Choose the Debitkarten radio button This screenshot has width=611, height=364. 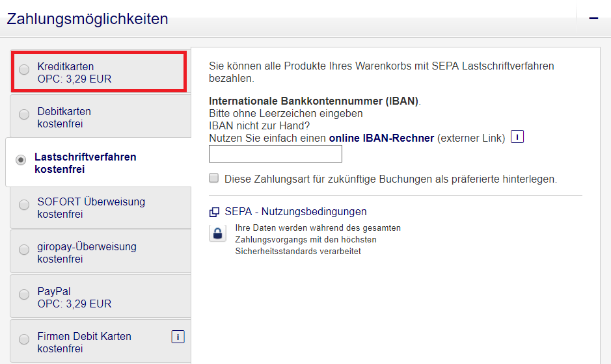click(x=24, y=114)
